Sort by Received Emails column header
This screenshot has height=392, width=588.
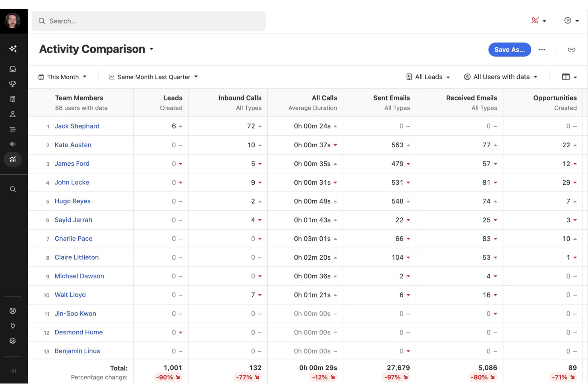460,102
